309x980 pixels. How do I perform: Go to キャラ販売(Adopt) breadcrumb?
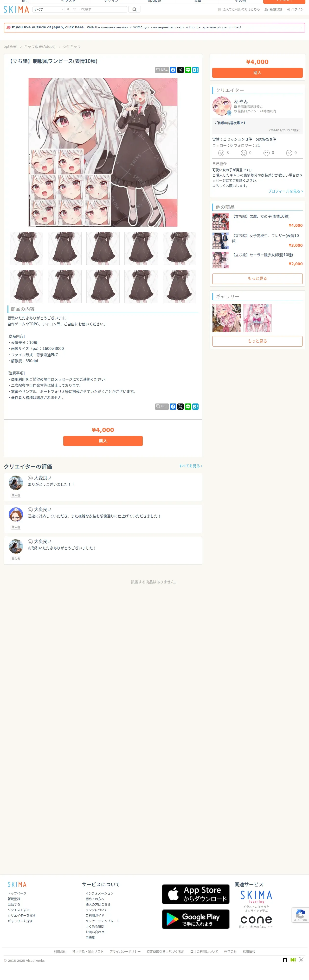(x=40, y=46)
